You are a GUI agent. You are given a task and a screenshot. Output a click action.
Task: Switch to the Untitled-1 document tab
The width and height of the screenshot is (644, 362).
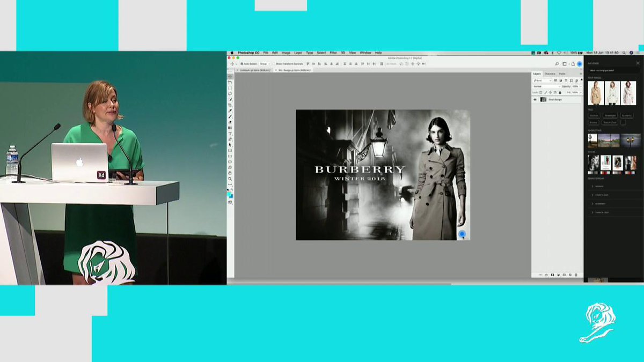(x=255, y=70)
